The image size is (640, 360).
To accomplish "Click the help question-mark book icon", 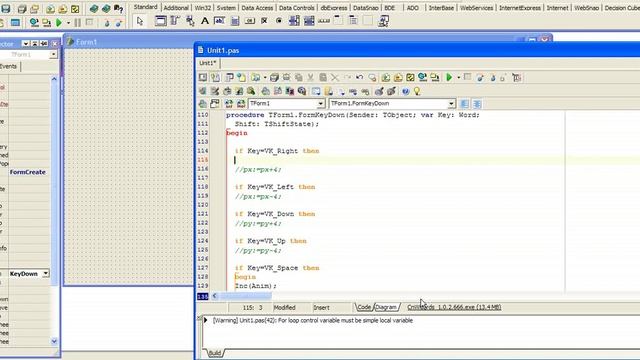I will 119,9.
